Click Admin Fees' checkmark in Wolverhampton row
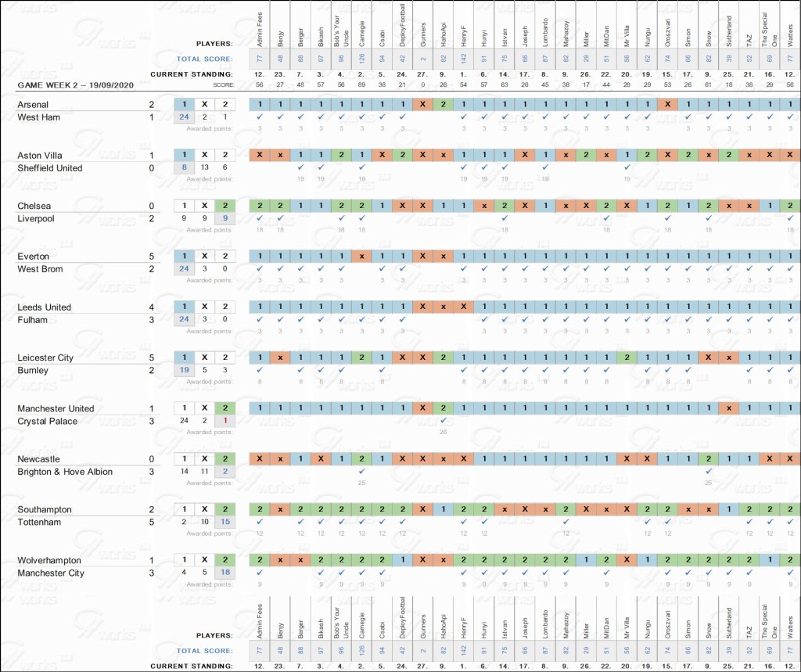This screenshot has height=672, width=801. pos(260,573)
